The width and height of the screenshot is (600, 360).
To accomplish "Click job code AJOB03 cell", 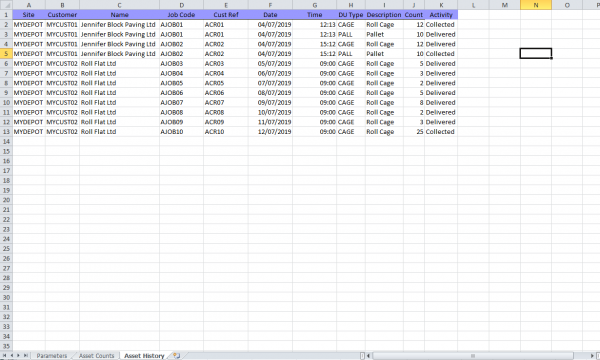I will (x=181, y=64).
